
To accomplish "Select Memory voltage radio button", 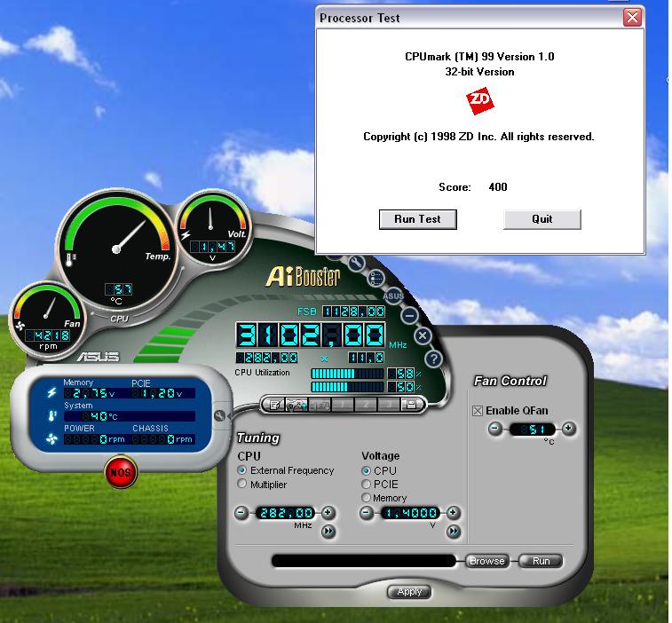I will tap(366, 498).
